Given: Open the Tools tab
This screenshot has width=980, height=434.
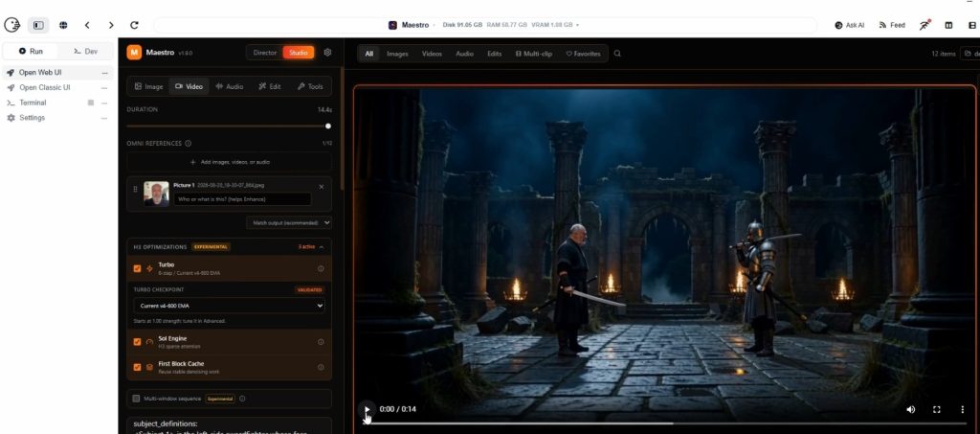Looking at the screenshot, I should (x=310, y=86).
